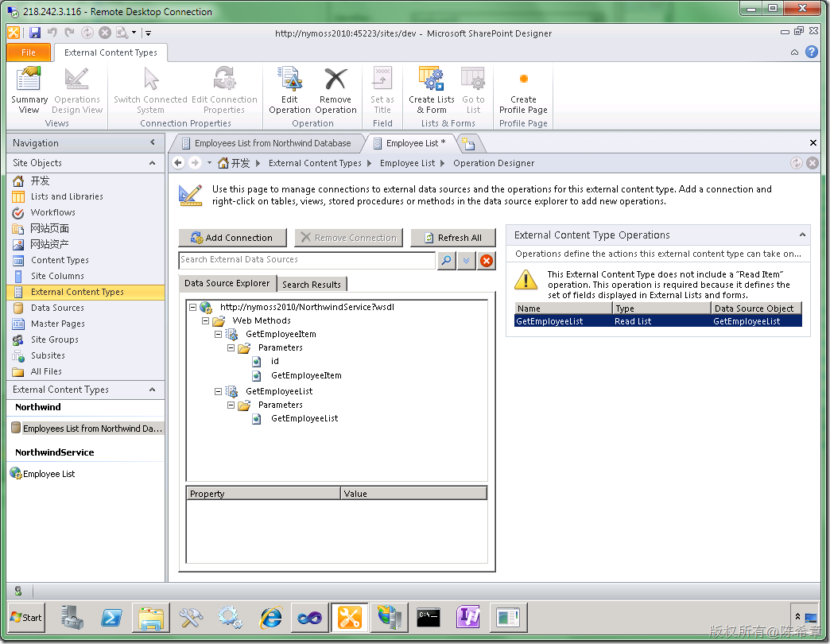Open Command Prompt from taskbar
The height and width of the screenshot is (644, 830).
pyautogui.click(x=428, y=618)
